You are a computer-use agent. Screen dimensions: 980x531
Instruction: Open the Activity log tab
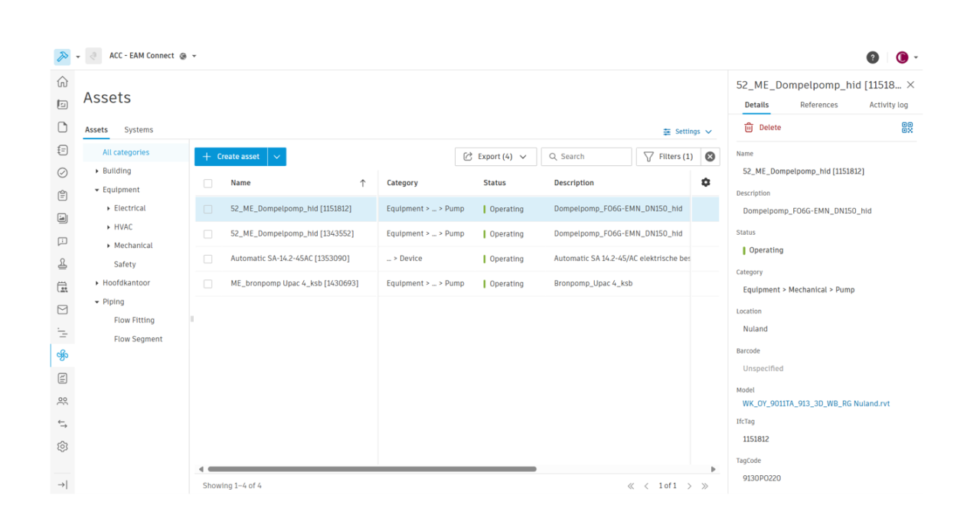point(888,105)
